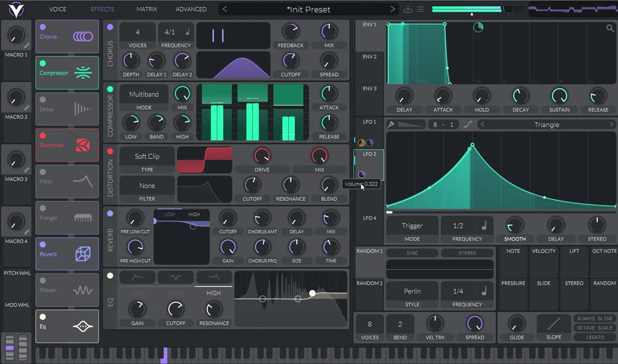Enable the Phaser effect power dot

[x=42, y=280]
